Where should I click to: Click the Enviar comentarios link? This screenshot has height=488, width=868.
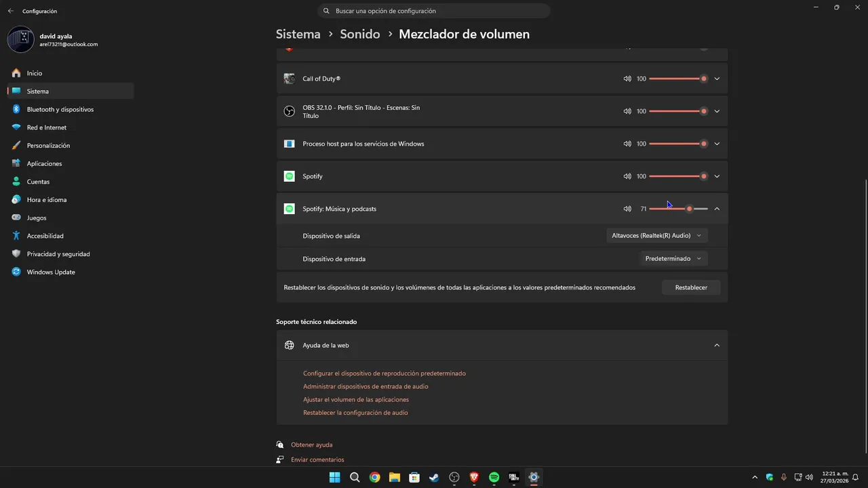click(x=317, y=460)
